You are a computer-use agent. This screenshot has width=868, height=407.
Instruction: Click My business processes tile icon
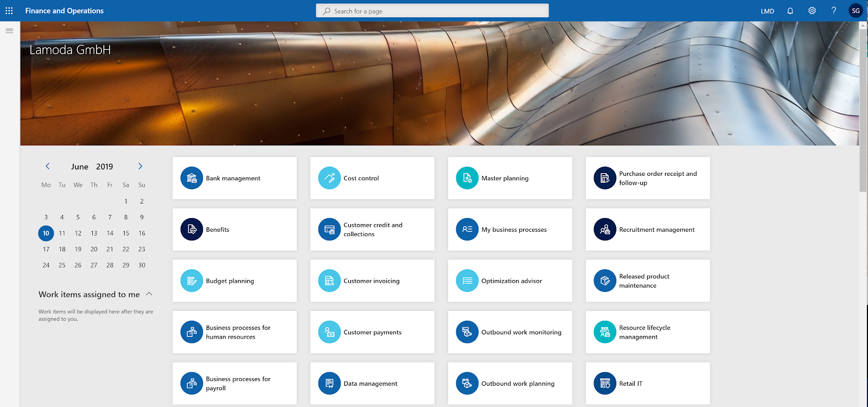click(x=467, y=230)
